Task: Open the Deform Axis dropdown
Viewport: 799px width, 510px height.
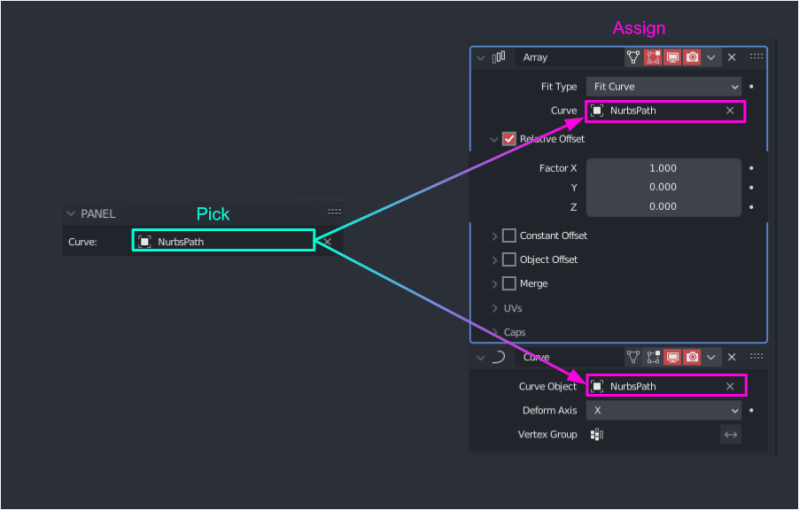Action: coord(663,410)
